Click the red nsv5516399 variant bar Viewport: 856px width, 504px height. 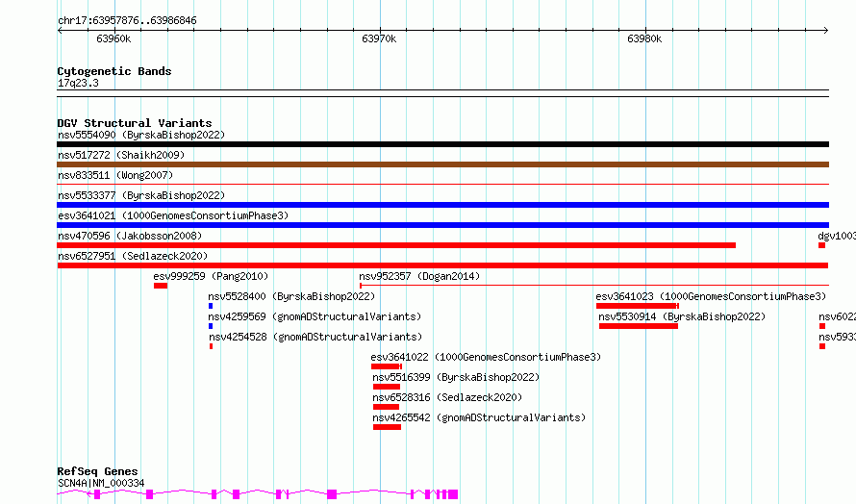pyautogui.click(x=387, y=387)
